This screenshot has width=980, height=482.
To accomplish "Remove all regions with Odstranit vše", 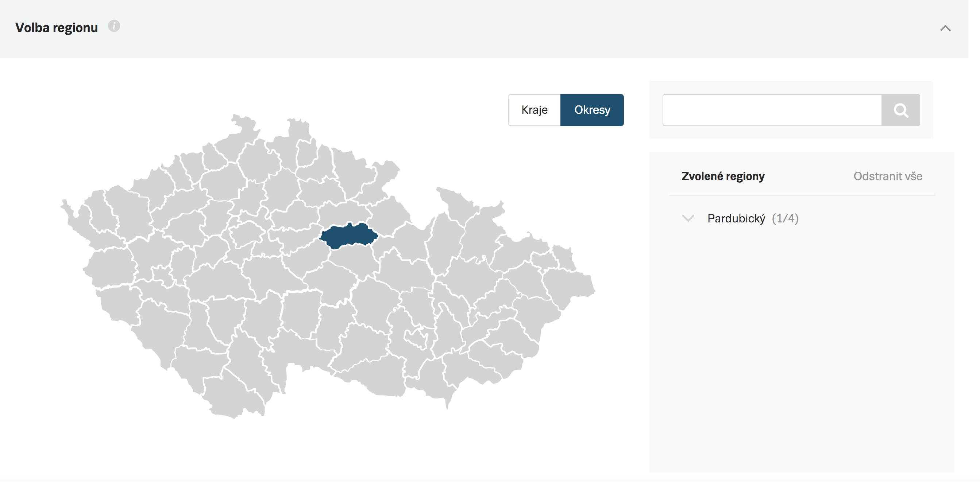I will point(888,176).
